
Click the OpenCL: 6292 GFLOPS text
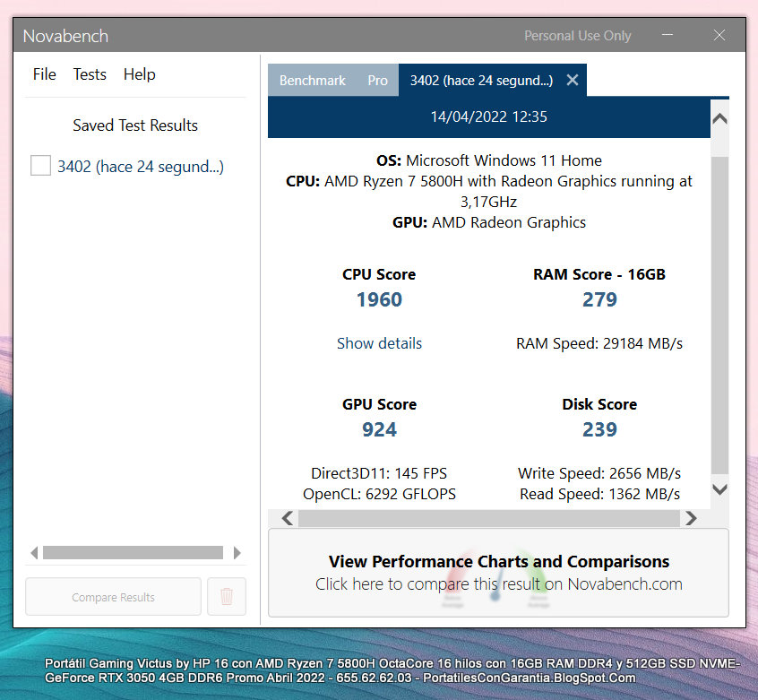click(x=379, y=494)
